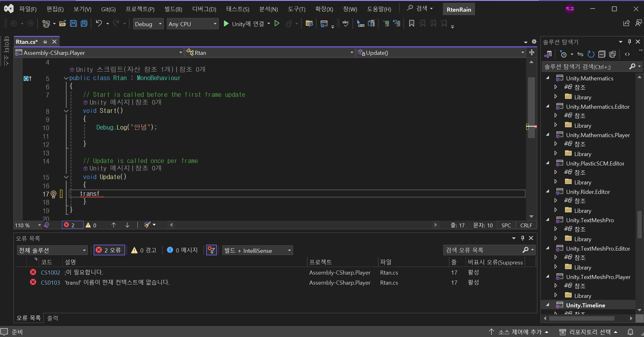Open the 편집(E) menu
This screenshot has height=337, width=644.
55,9
